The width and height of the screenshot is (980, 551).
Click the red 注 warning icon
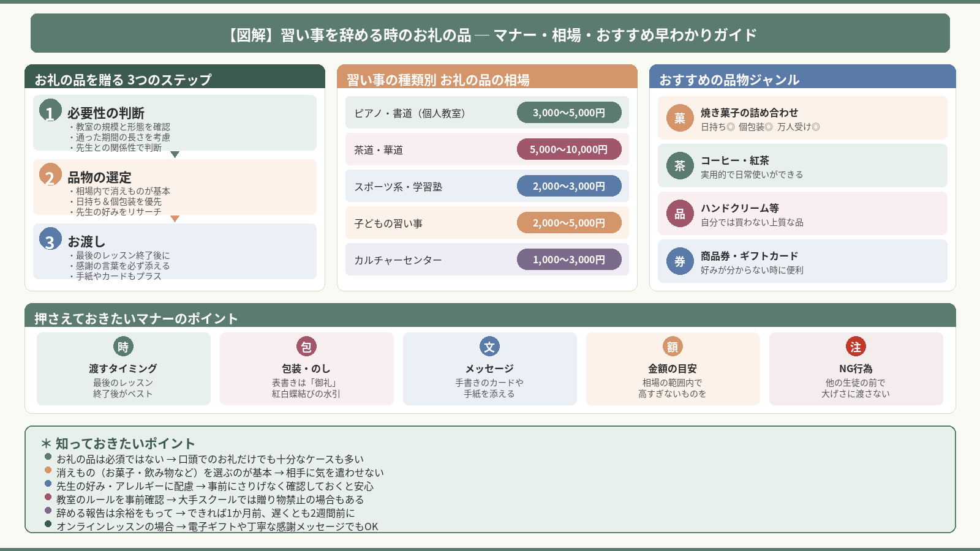point(856,347)
